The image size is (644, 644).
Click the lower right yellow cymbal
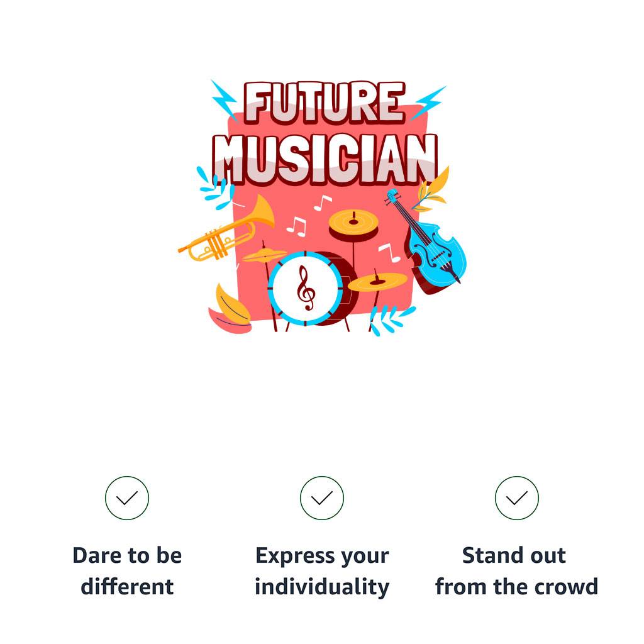click(x=377, y=282)
